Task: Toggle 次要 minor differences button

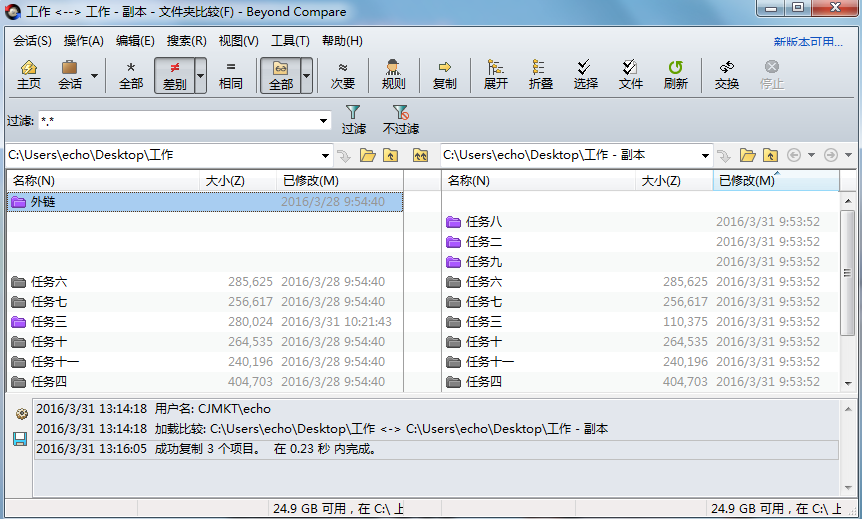Action: [x=342, y=75]
